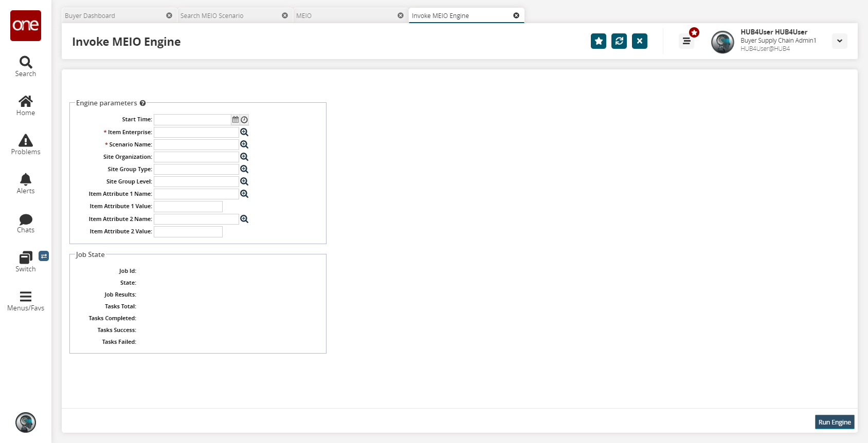Click the ONE logo in sidebar
The height and width of the screenshot is (443, 868).
[26, 26]
